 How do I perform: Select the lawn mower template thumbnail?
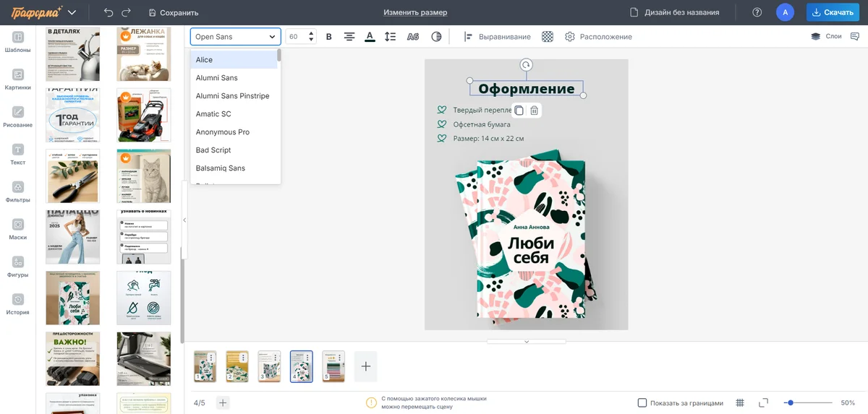tap(144, 116)
